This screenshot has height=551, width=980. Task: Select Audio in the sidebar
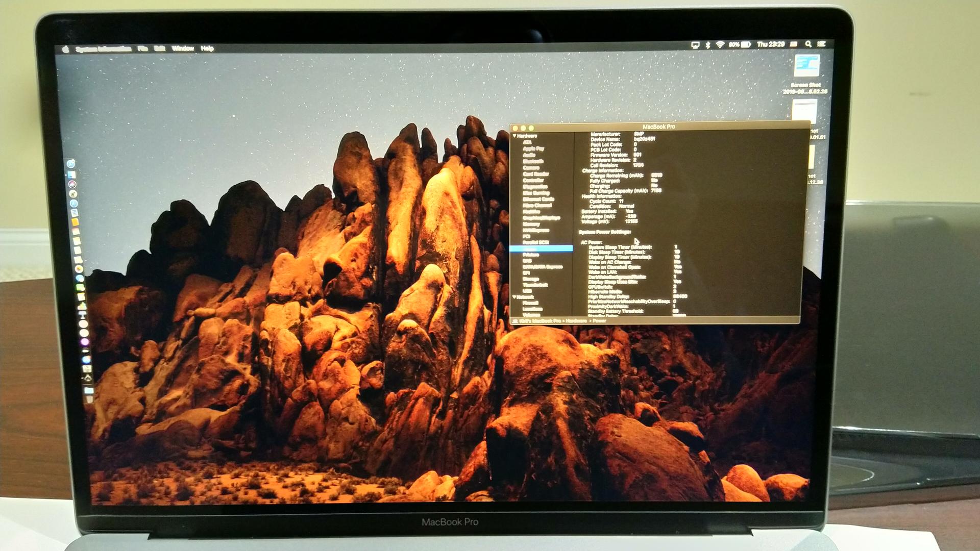coord(529,155)
